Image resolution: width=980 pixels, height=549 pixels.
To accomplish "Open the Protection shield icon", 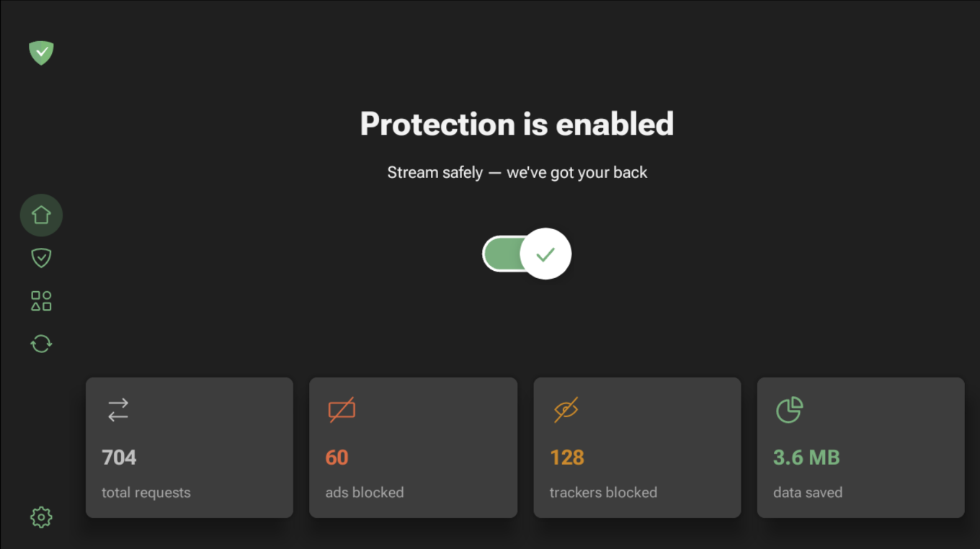I will [41, 257].
